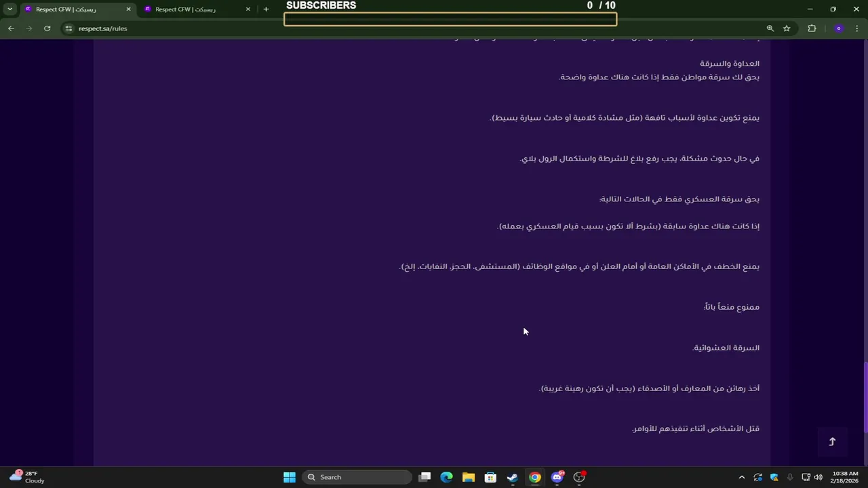
Task: Open the zoom magnifier in address bar
Action: click(770, 28)
